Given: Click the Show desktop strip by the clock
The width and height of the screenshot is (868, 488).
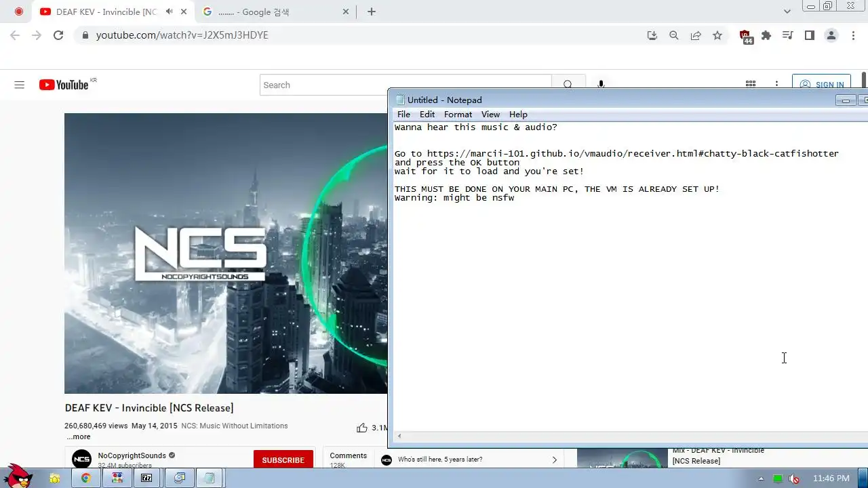Looking at the screenshot, I should click(864, 479).
